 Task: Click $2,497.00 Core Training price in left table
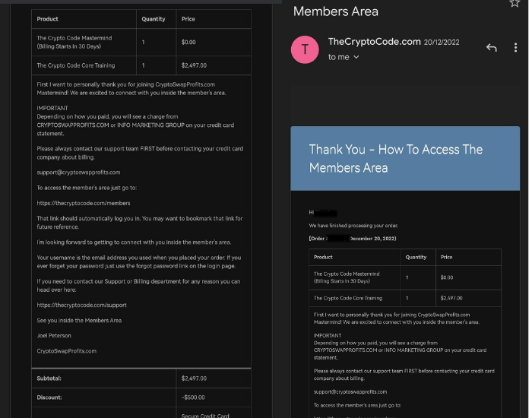coord(194,65)
